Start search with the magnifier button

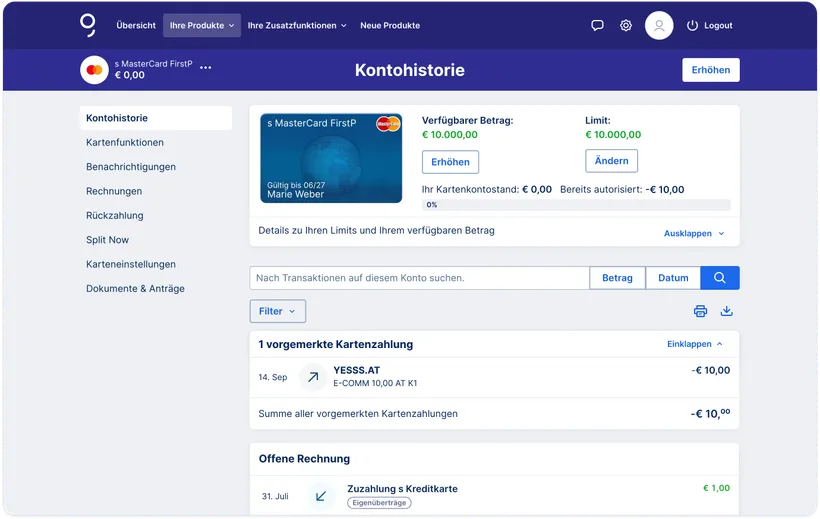click(720, 278)
